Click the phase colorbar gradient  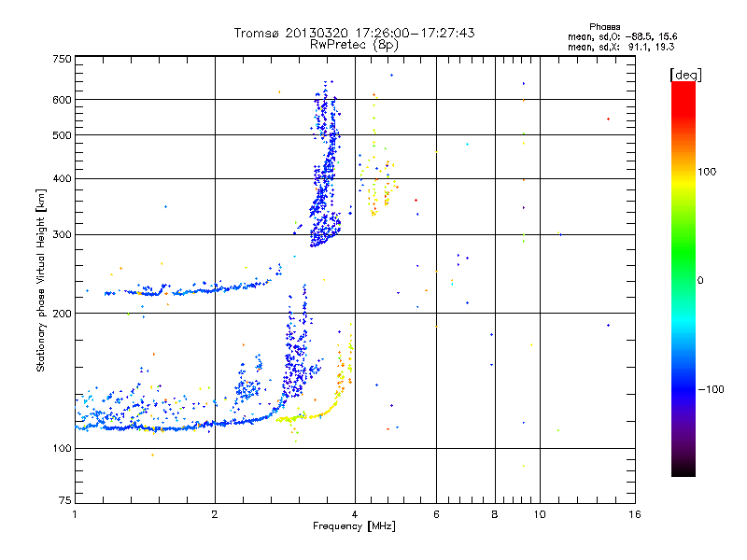684,278
